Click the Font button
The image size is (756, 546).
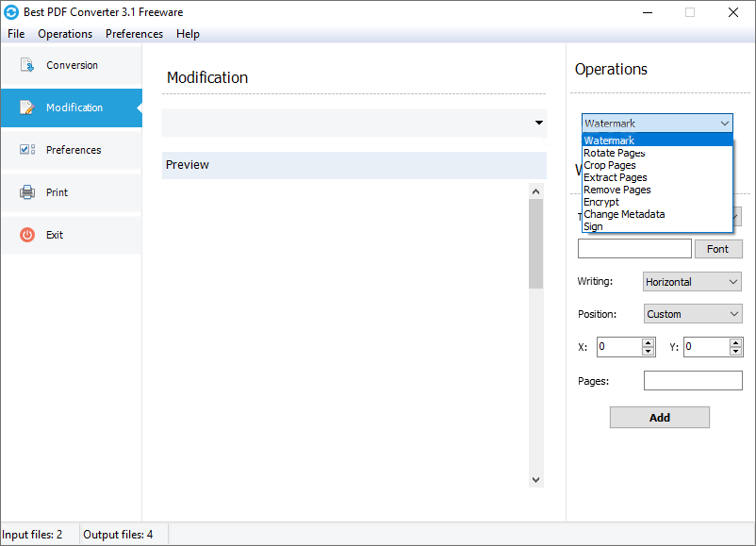tap(718, 249)
